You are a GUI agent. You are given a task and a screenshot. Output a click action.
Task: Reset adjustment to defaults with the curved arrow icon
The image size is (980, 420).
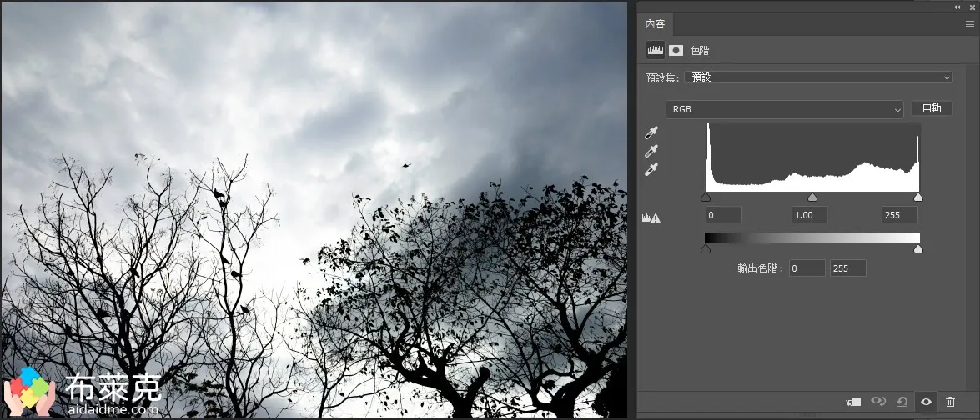click(902, 402)
